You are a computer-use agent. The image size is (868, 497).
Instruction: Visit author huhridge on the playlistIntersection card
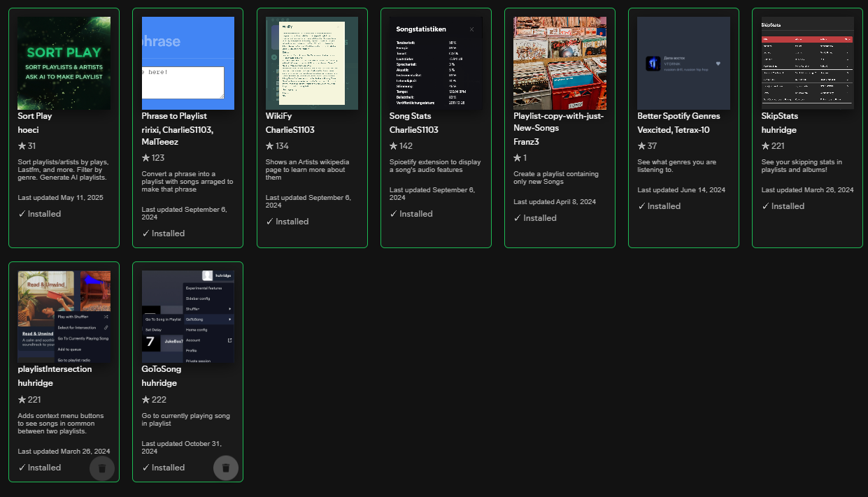pos(35,383)
